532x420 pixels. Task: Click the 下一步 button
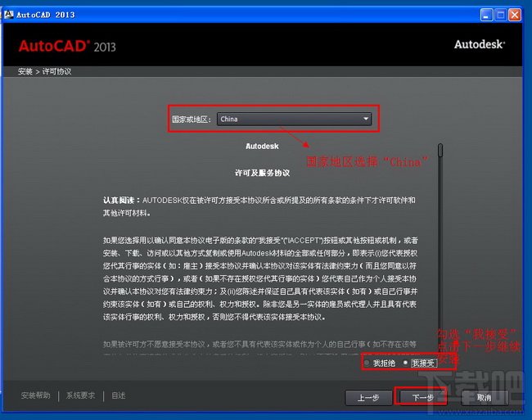click(x=423, y=398)
